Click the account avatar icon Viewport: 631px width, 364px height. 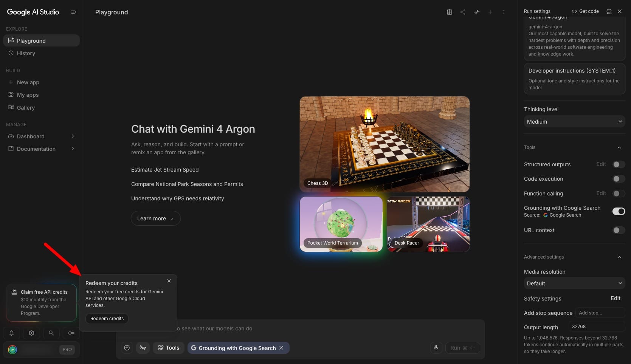click(12, 350)
